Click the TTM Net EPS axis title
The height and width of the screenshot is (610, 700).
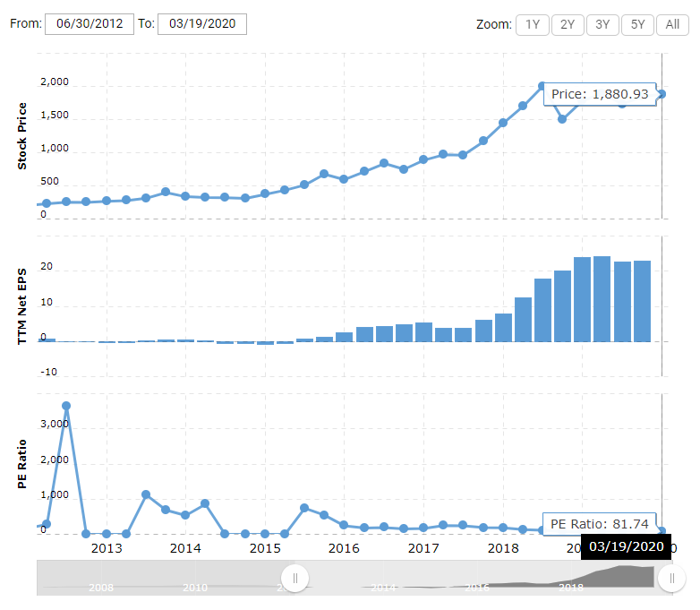(x=21, y=306)
